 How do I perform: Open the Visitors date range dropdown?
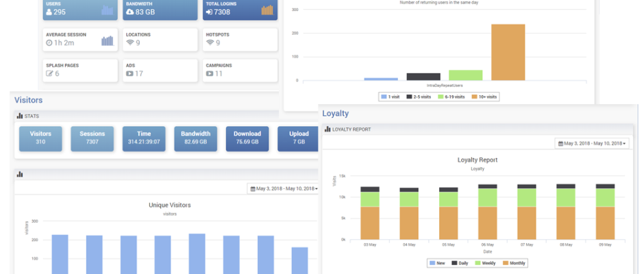284,188
